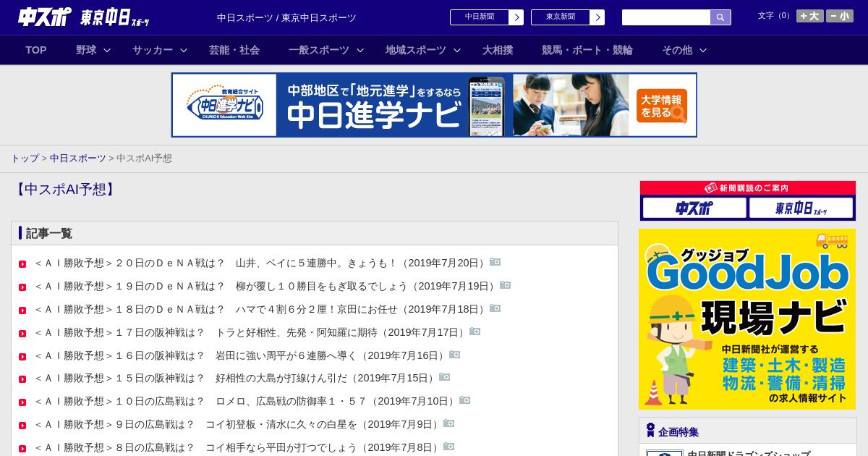
Task: Open article １９日のＤｅＮＡ戦は 柳が覆し
Action: point(266,286)
